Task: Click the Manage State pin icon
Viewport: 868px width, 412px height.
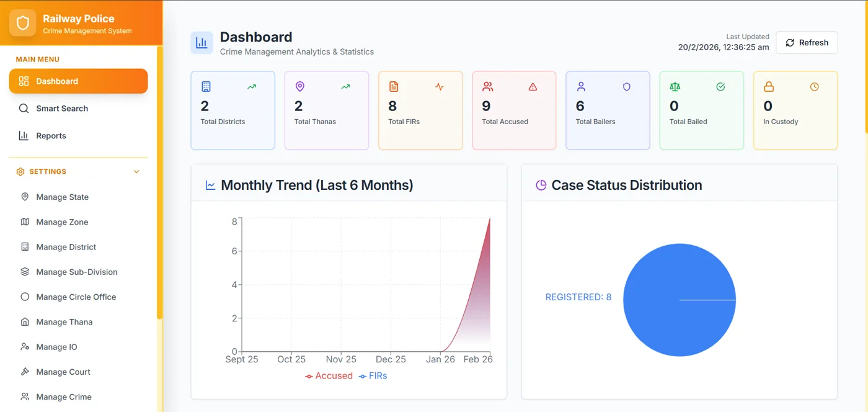Action: tap(25, 197)
